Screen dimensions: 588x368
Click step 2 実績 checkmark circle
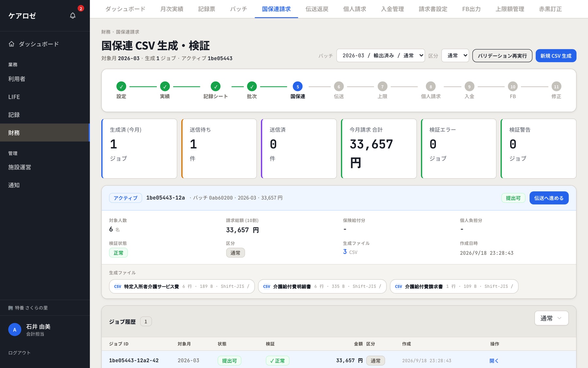[165, 86]
